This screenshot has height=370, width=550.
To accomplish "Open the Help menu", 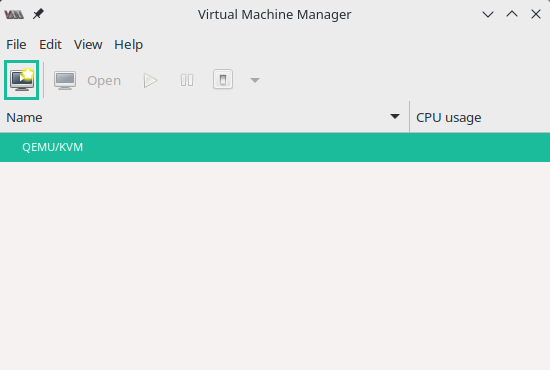I will (128, 45).
